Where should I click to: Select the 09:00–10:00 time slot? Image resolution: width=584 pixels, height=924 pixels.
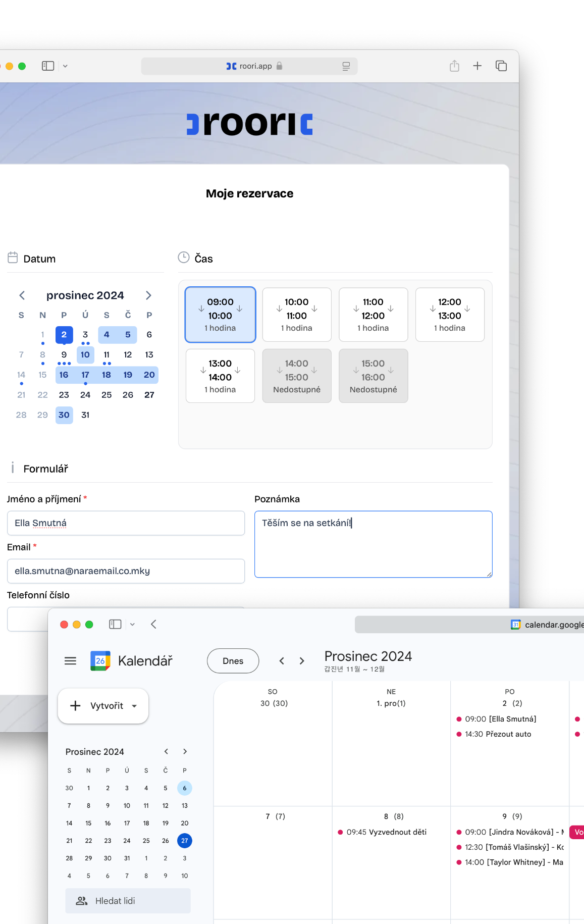(x=220, y=315)
